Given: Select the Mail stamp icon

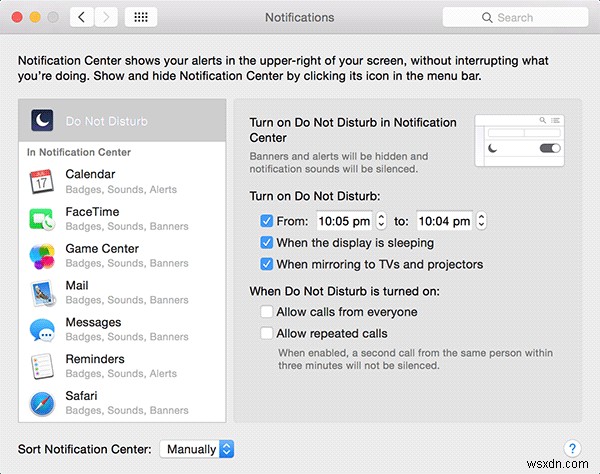Looking at the screenshot, I should (x=42, y=293).
